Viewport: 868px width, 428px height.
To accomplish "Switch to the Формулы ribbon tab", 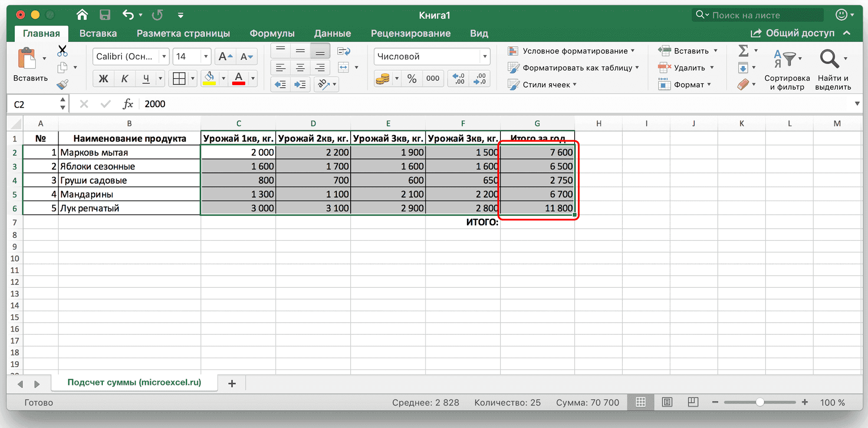I will coord(273,33).
